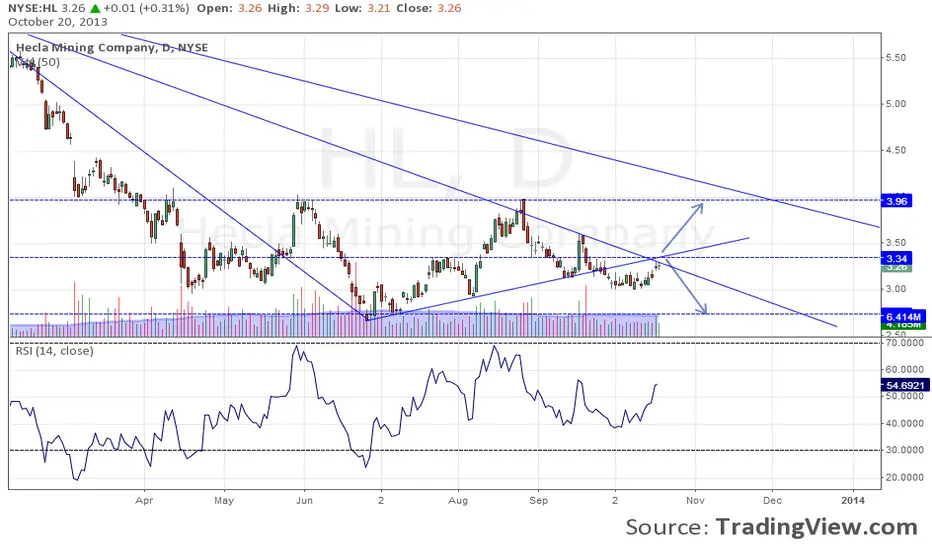Click the Close: 3.26 value
932x550 pixels.
pyautogui.click(x=429, y=8)
